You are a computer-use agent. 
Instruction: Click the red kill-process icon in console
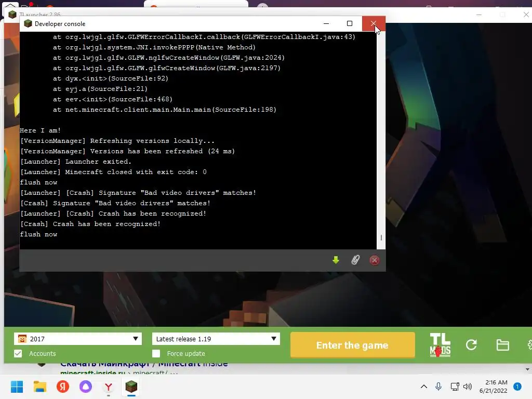tap(374, 260)
